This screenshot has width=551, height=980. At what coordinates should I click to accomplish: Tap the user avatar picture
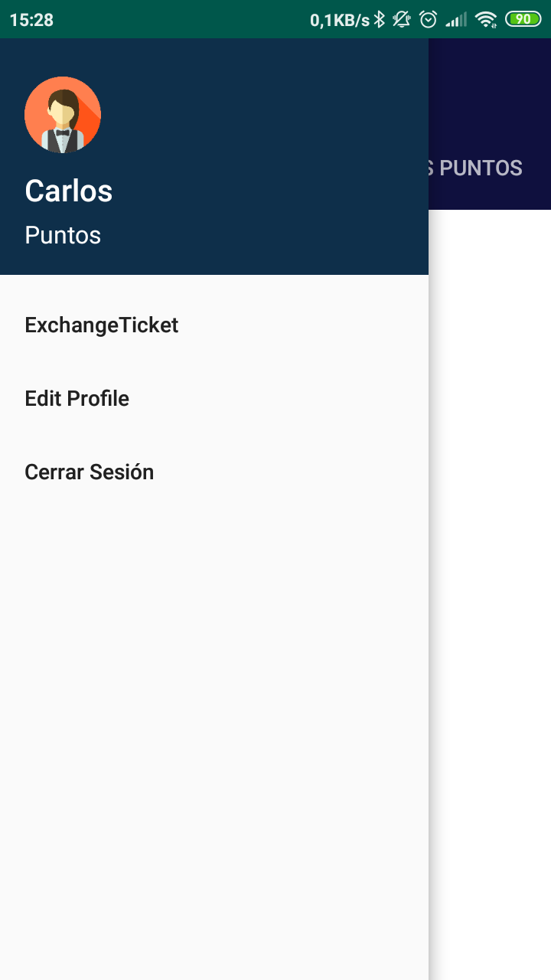pyautogui.click(x=63, y=115)
